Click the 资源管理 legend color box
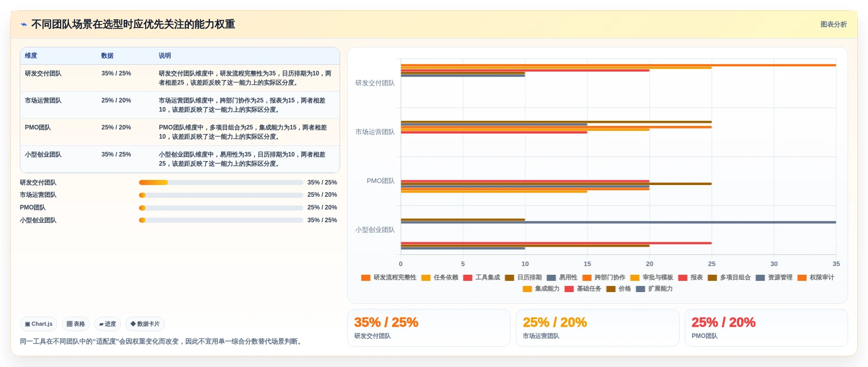 (x=760, y=278)
